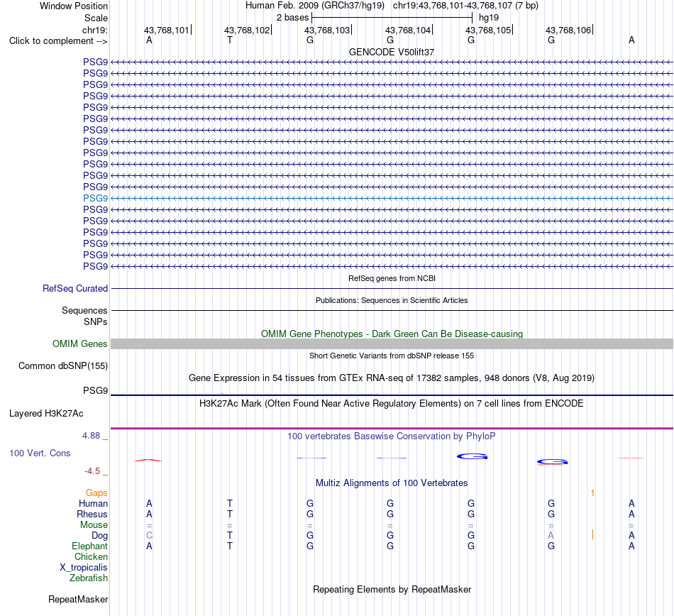
Task: Click the T base in the Human row
Action: [230, 503]
